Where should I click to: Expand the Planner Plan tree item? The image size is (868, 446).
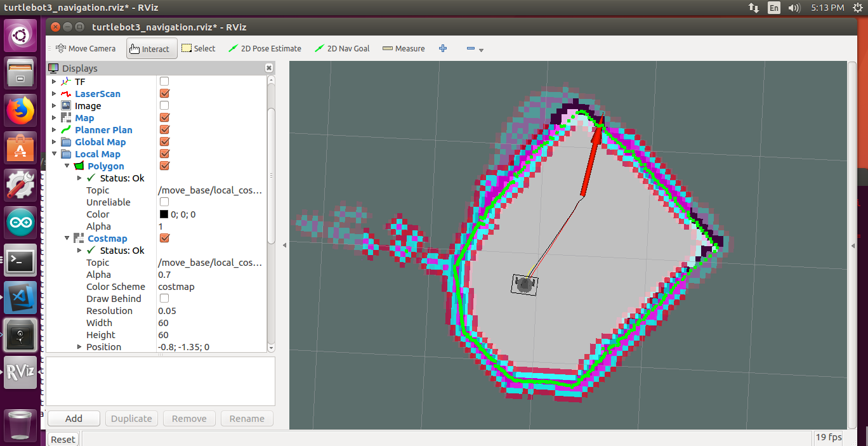54,130
